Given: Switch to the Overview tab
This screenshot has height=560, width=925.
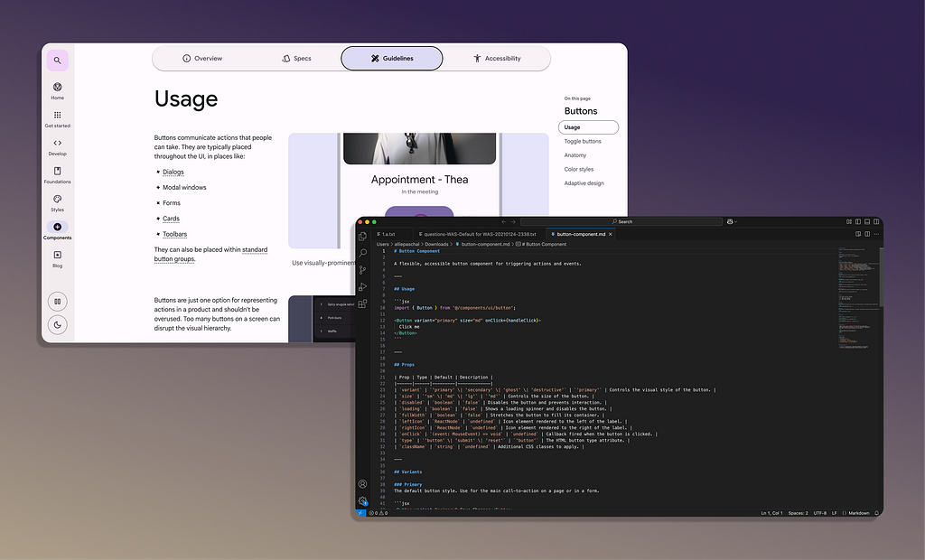Looking at the screenshot, I should [202, 59].
